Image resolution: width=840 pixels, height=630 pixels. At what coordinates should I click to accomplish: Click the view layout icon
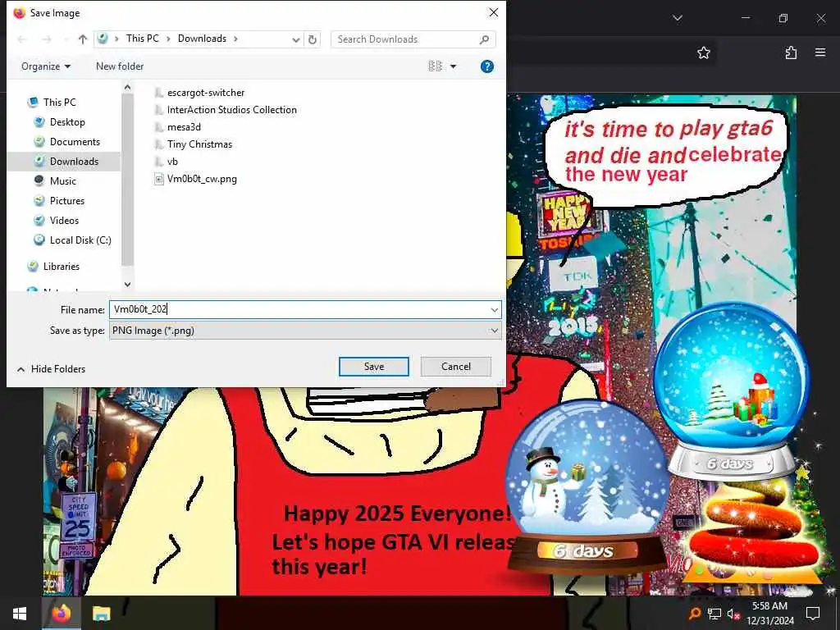tap(435, 66)
